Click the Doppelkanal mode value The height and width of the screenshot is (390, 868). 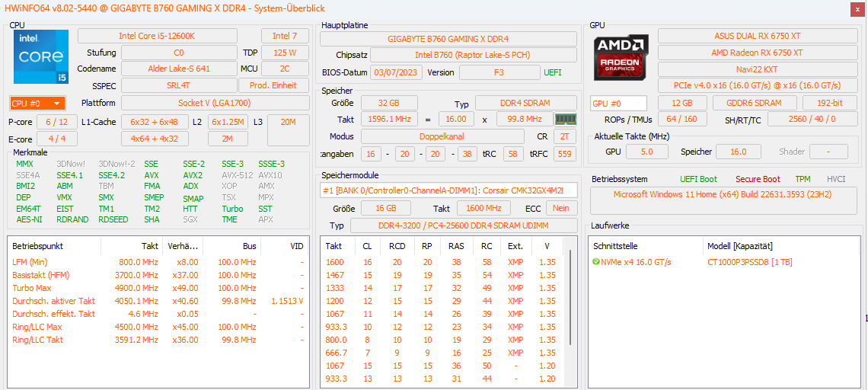coord(442,136)
